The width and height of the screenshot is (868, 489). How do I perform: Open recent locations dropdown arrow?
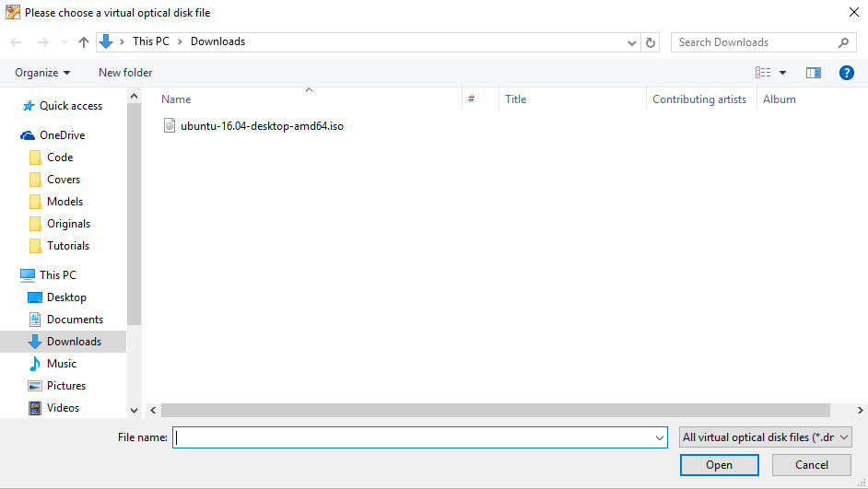point(65,42)
